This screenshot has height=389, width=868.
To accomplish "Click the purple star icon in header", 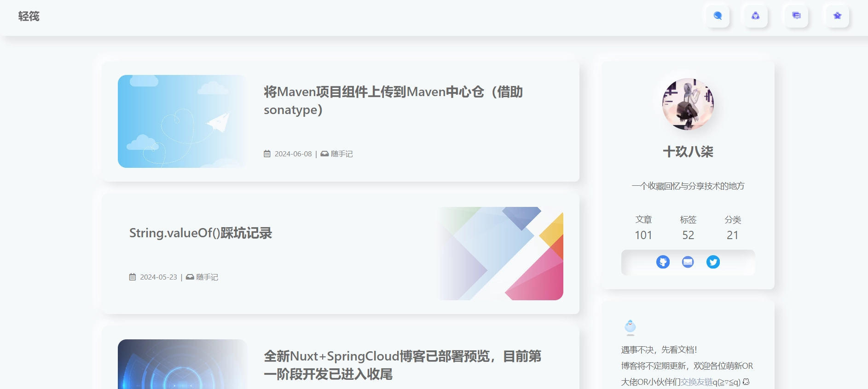I will click(x=837, y=16).
